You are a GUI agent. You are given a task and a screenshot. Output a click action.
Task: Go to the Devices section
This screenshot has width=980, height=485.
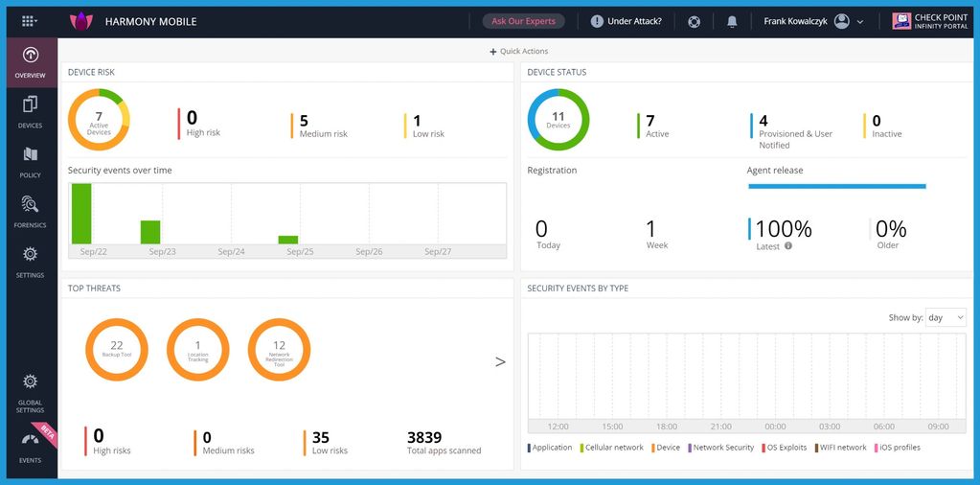coord(30,112)
